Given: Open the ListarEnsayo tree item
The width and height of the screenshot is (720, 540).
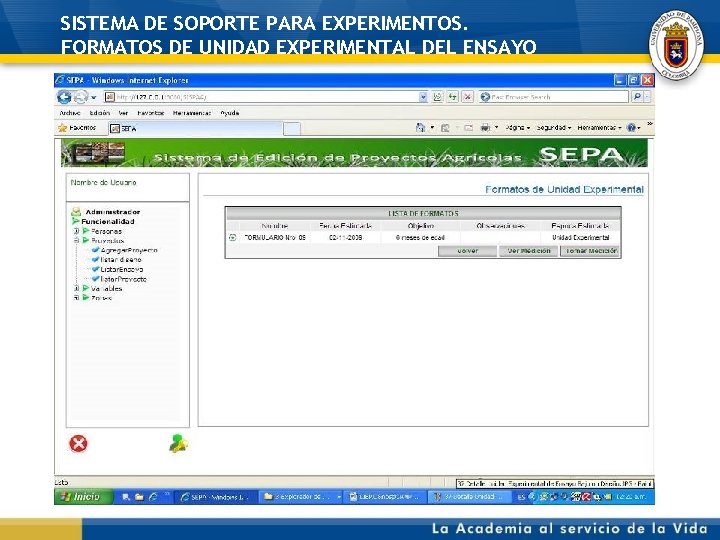Looking at the screenshot, I should [x=122, y=270].
